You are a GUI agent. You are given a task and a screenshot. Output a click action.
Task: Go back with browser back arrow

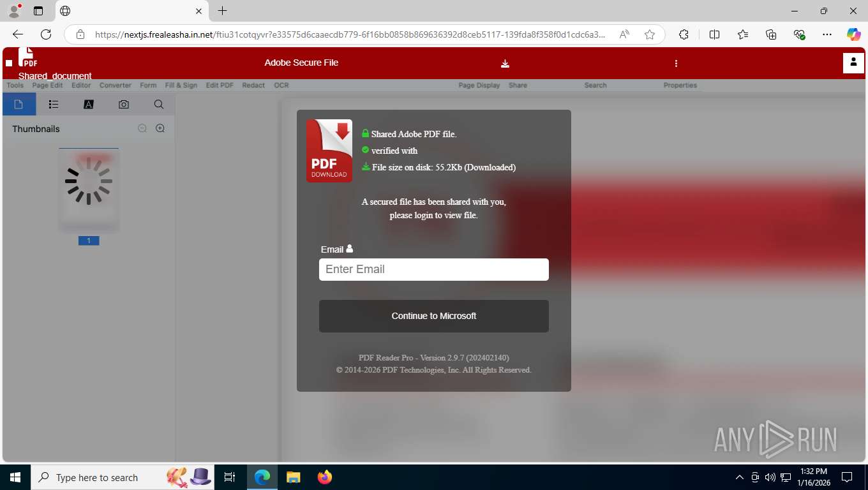point(18,34)
